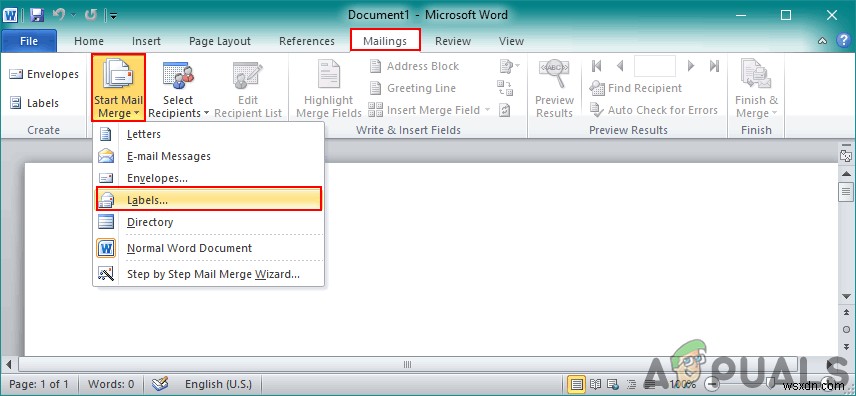Choose Directory from the menu
The image size is (856, 396).
tap(209, 222)
